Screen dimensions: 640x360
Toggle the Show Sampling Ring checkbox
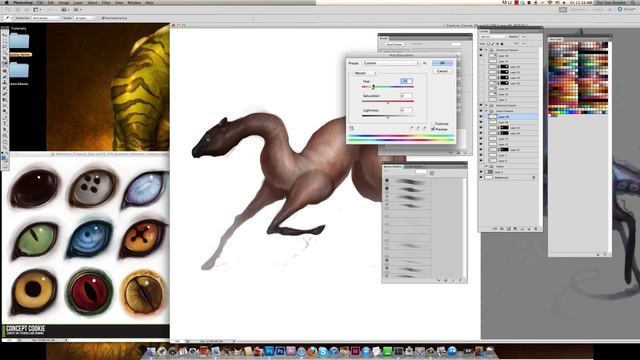tap(102, 18)
